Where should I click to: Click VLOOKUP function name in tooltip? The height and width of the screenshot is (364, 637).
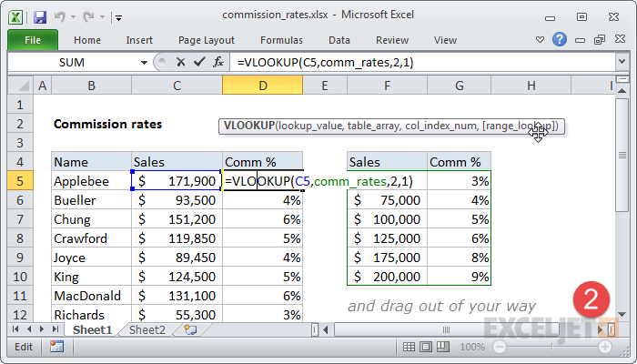click(249, 126)
